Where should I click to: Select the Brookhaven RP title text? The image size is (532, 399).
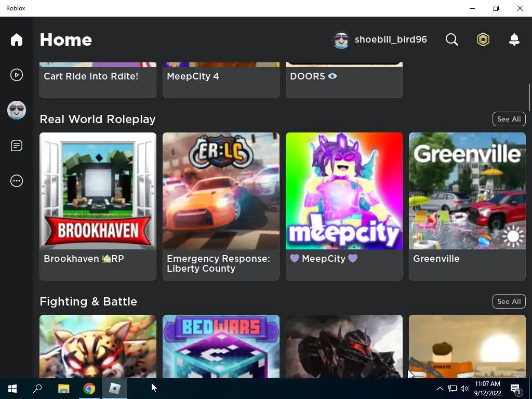[x=84, y=259]
